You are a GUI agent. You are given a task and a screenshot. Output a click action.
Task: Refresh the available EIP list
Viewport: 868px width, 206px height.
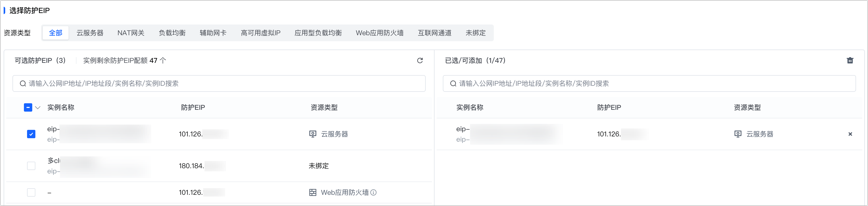tap(420, 60)
